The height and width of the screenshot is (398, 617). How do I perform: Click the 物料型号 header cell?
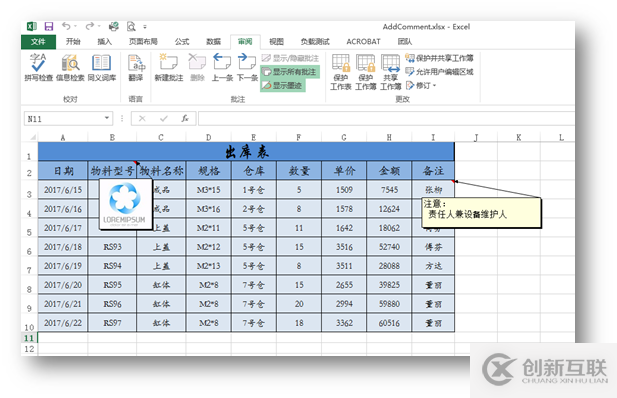(112, 170)
